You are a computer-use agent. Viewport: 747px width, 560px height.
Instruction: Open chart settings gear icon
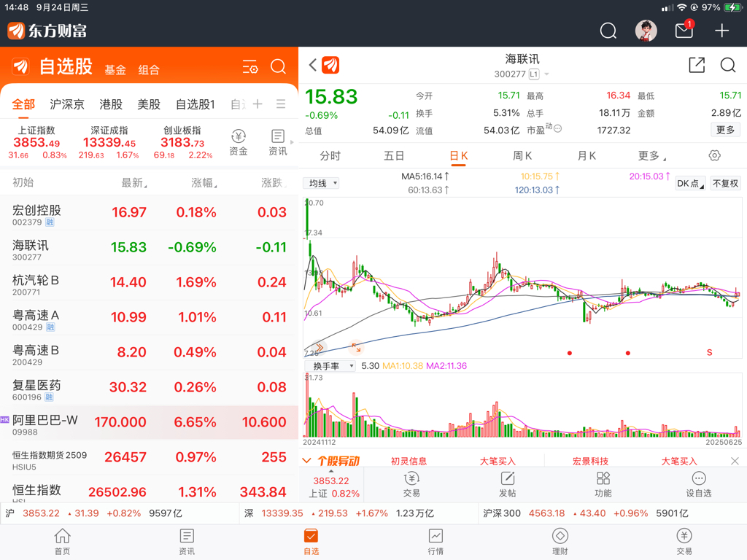715,155
